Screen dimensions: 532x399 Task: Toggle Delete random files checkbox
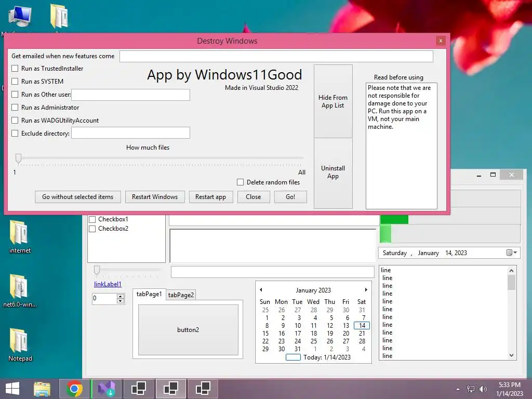click(x=240, y=182)
